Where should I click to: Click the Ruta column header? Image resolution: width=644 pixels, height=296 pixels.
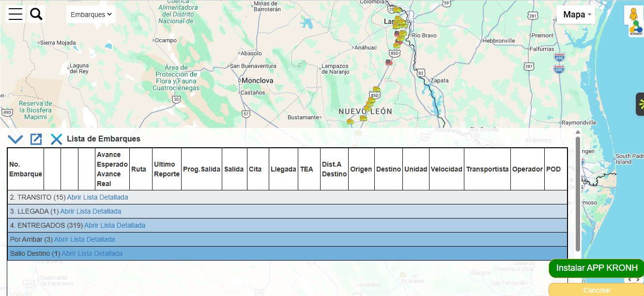click(140, 169)
